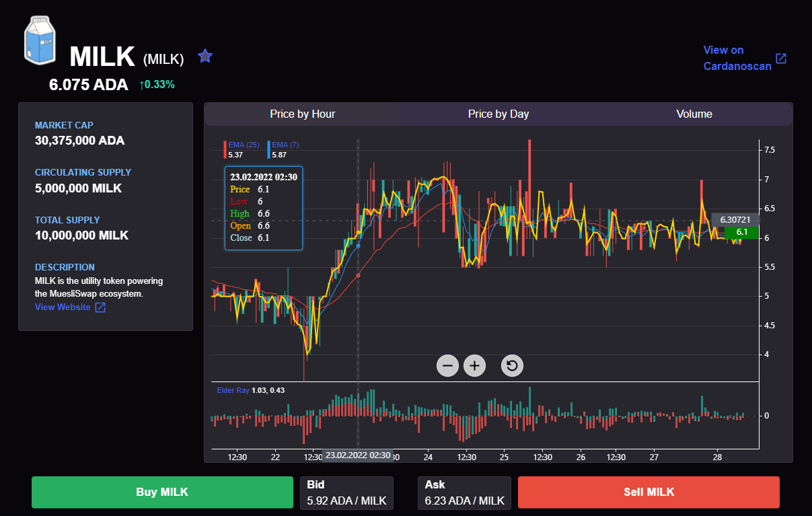Viewport: 812px width, 516px height.
Task: Favorite MILK with the star icon
Action: (x=205, y=56)
